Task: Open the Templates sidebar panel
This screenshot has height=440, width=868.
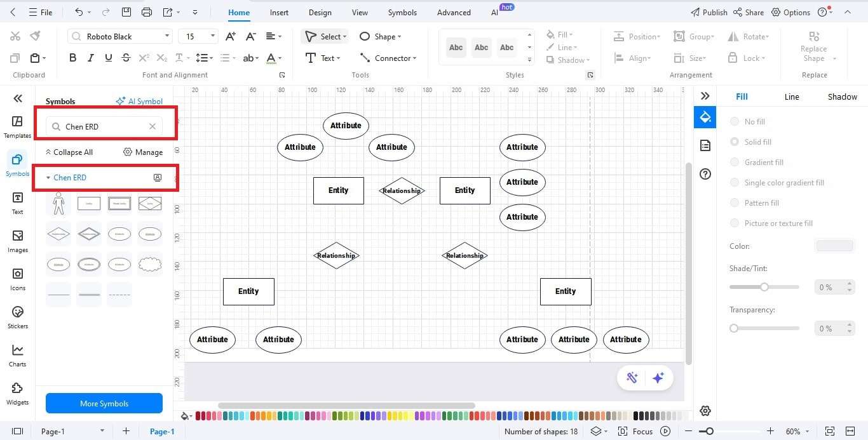Action: click(x=17, y=127)
